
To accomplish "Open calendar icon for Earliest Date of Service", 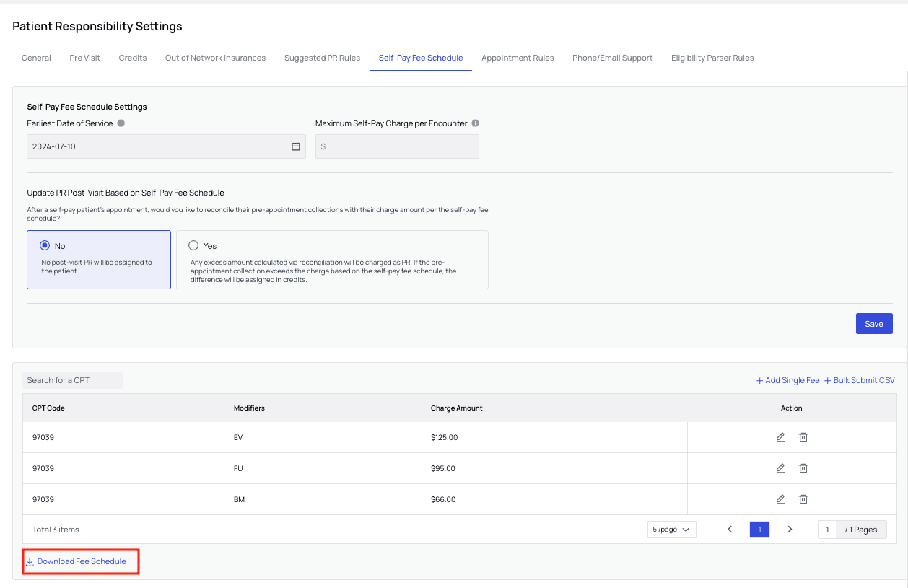I will point(295,146).
